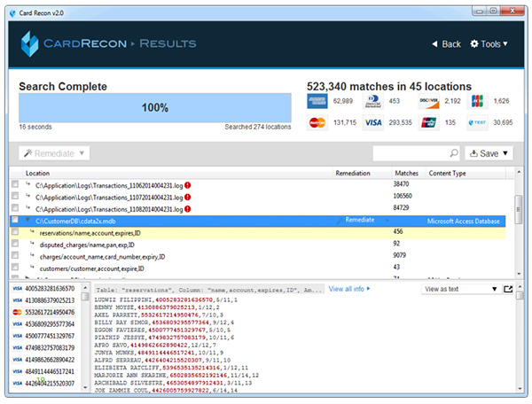The width and height of the screenshot is (532, 404).
Task: Check box for charges/account_name row
Action: 15,255
